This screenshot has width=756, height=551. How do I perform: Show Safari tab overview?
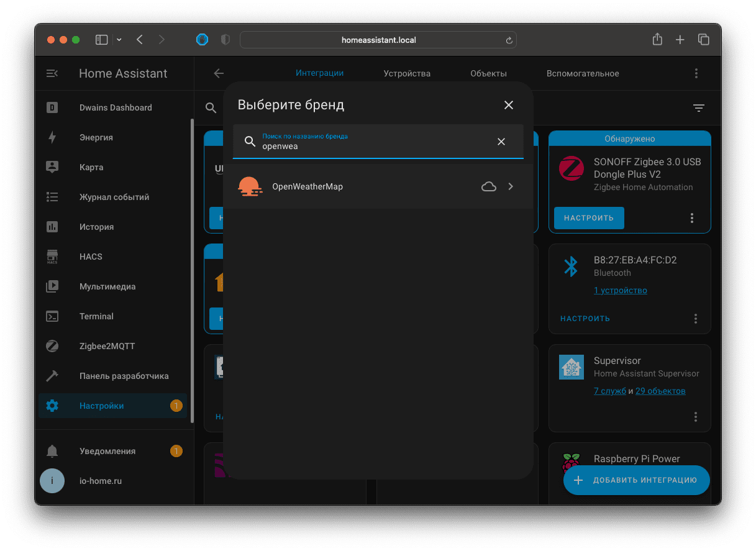tap(704, 40)
